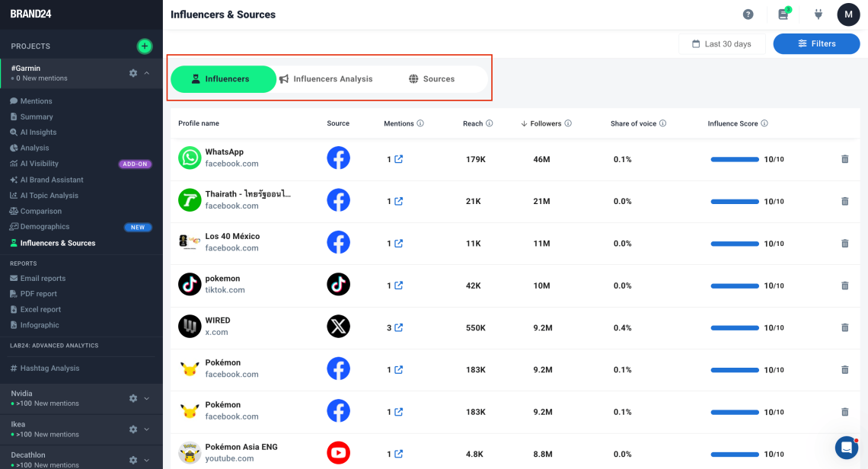868x469 pixels.
Task: Open WIRED mentions external link icon
Action: click(398, 328)
